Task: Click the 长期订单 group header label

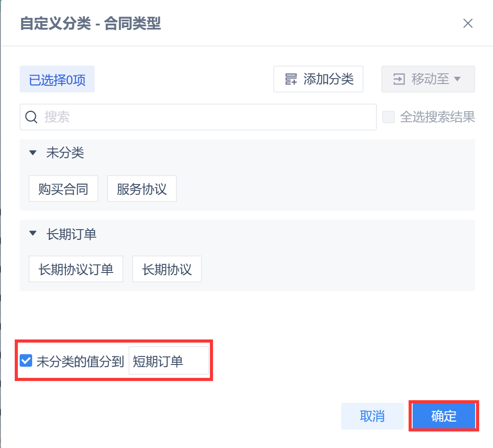Action: click(x=71, y=234)
